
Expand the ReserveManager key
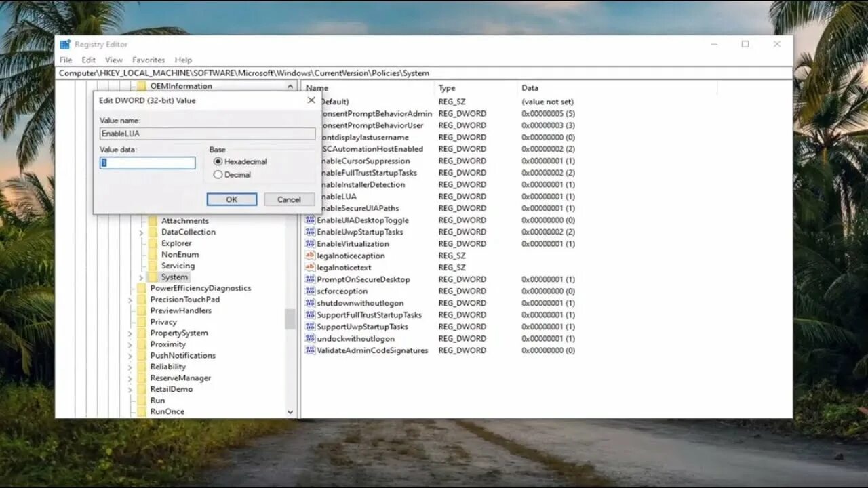[x=130, y=378]
